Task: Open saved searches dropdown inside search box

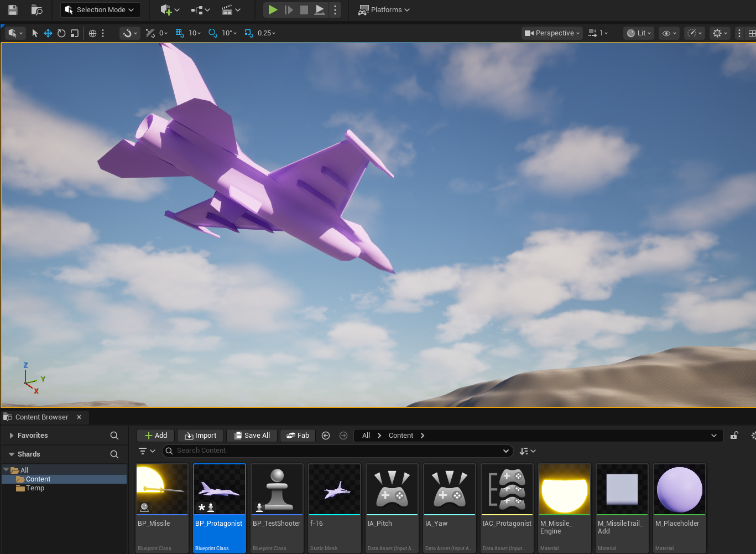Action: tap(506, 451)
